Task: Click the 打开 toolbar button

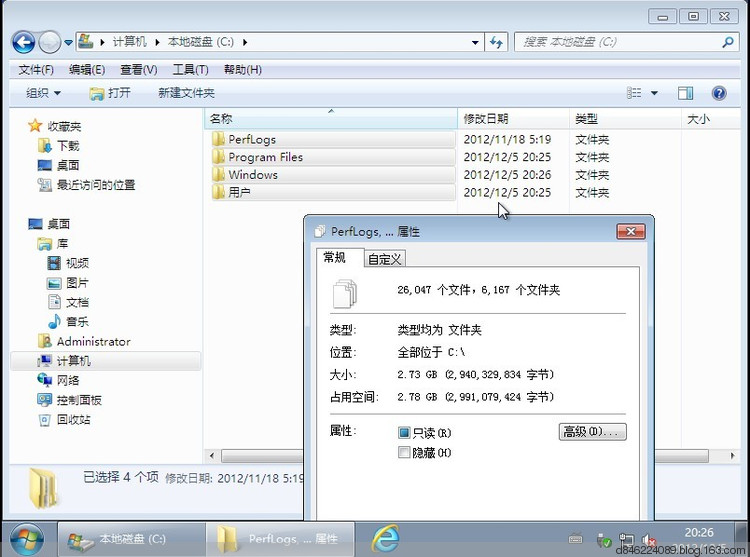Action: [x=110, y=93]
